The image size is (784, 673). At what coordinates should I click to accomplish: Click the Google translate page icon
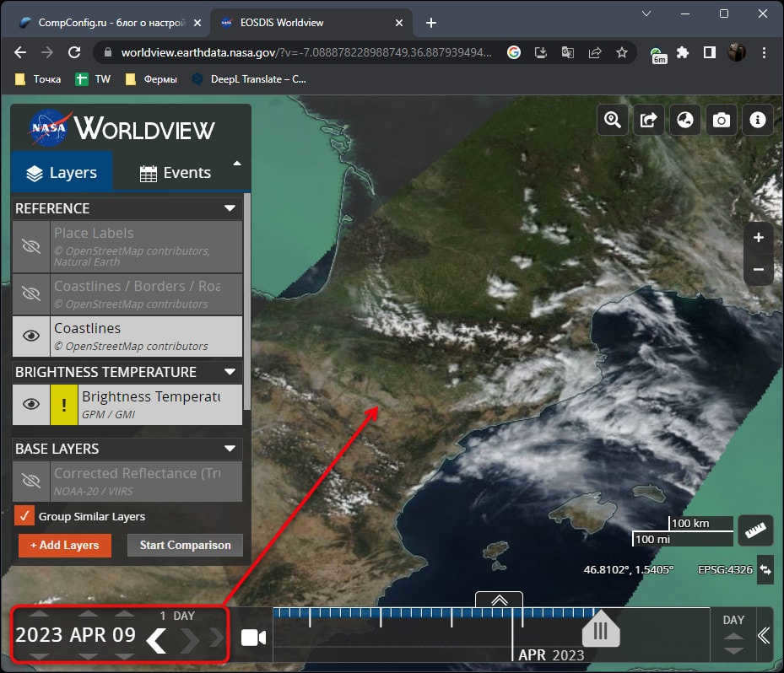567,52
